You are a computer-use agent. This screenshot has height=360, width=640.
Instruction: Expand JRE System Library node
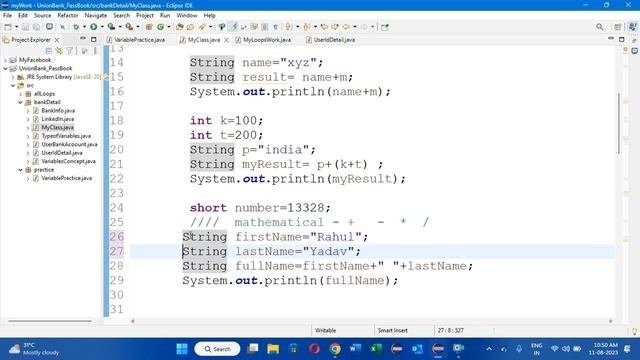pyautogui.click(x=13, y=77)
